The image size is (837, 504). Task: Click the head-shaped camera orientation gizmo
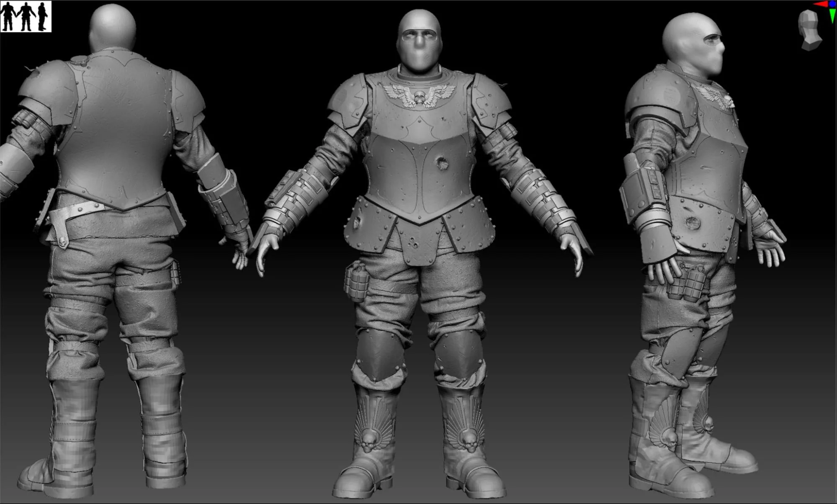[811, 31]
